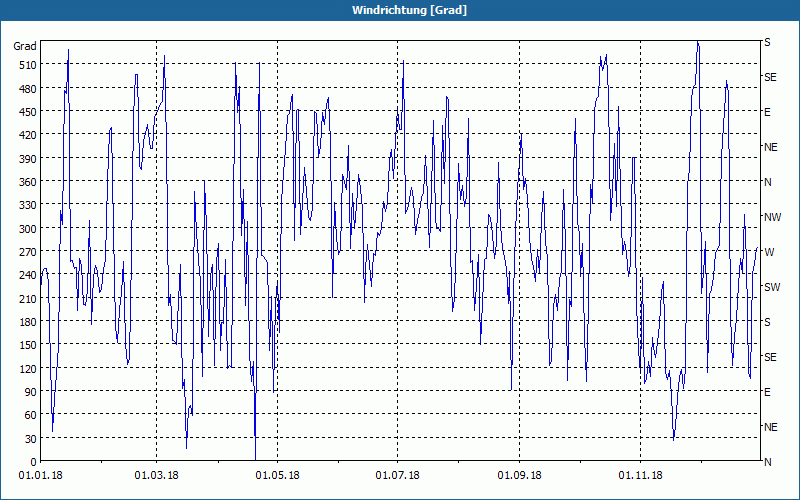Select the 180 y-axis value
This screenshot has height=500, width=800.
28,322
